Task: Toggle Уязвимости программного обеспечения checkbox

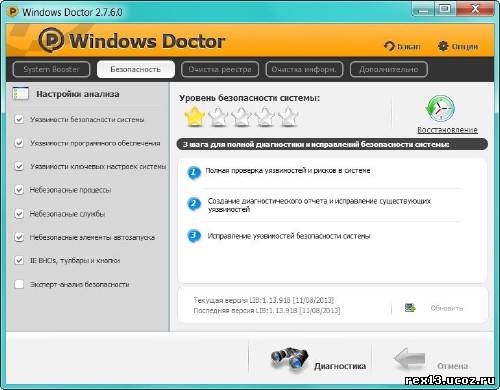Action: coord(19,143)
